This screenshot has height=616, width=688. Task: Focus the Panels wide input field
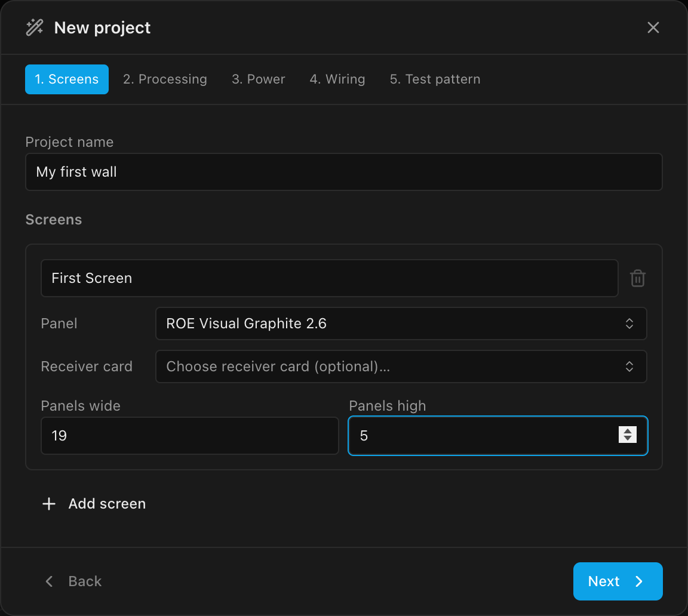[190, 436]
